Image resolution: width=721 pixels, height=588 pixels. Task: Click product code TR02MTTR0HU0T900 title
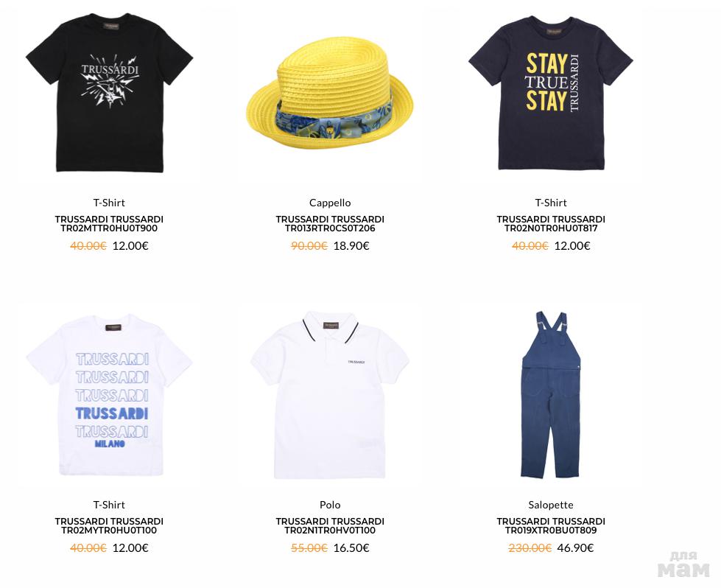109,223
